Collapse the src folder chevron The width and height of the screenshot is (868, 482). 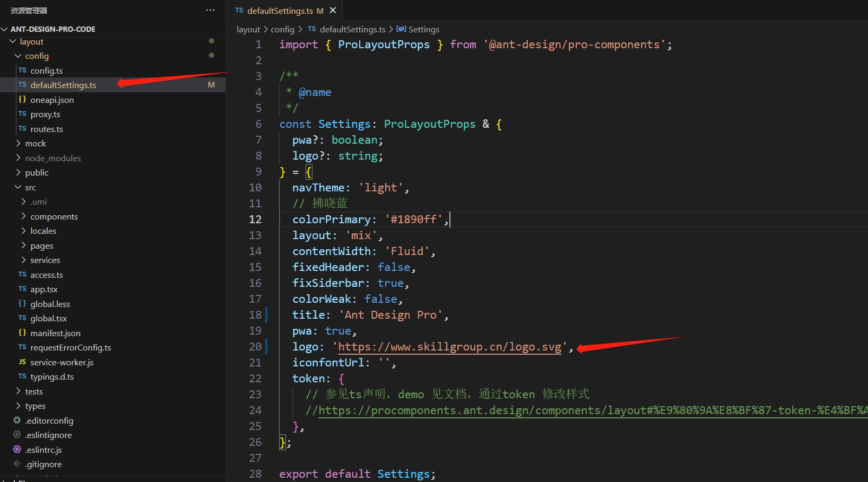click(x=18, y=187)
